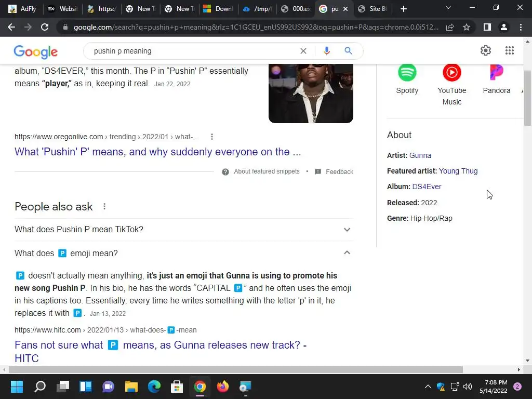Clear the search box text

tap(303, 51)
